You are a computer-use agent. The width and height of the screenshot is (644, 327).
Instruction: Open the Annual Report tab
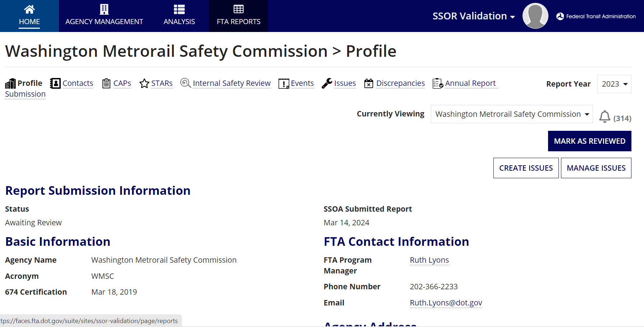click(x=470, y=83)
